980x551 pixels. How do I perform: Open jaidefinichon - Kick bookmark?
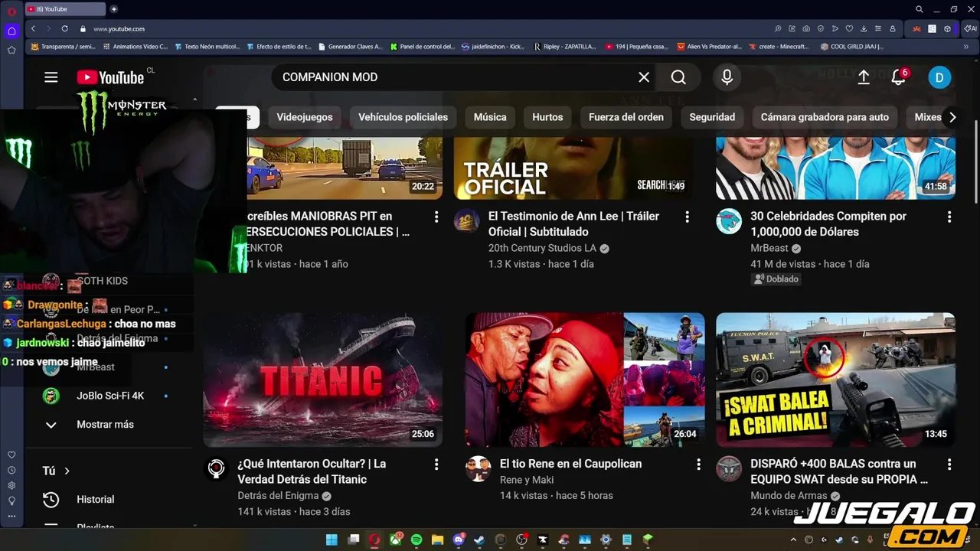click(x=494, y=47)
